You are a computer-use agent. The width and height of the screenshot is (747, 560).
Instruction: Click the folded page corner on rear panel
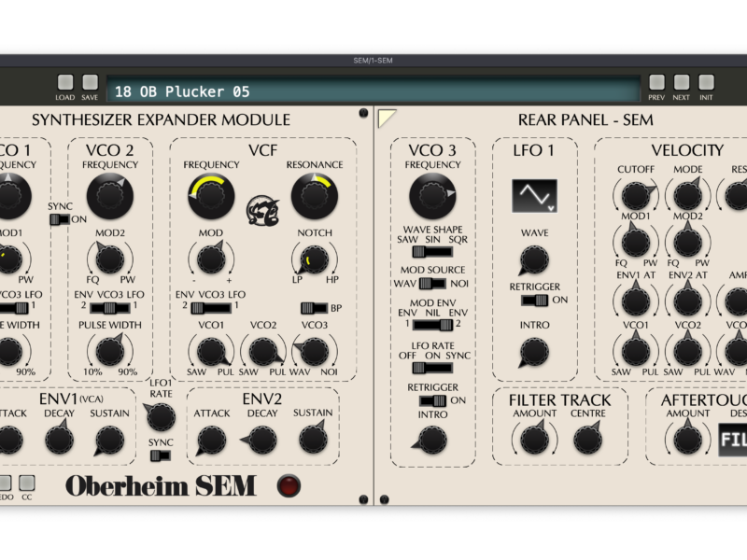(387, 118)
